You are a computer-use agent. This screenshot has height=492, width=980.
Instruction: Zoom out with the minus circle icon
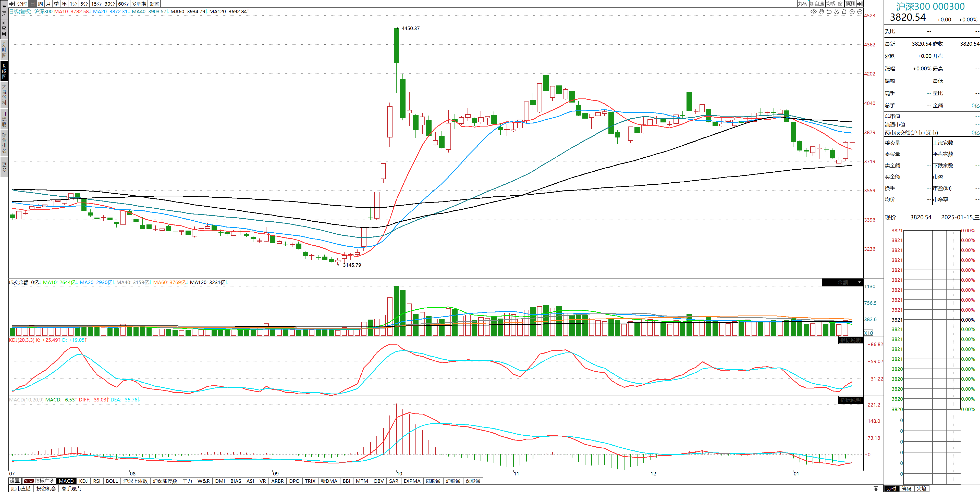[860, 12]
